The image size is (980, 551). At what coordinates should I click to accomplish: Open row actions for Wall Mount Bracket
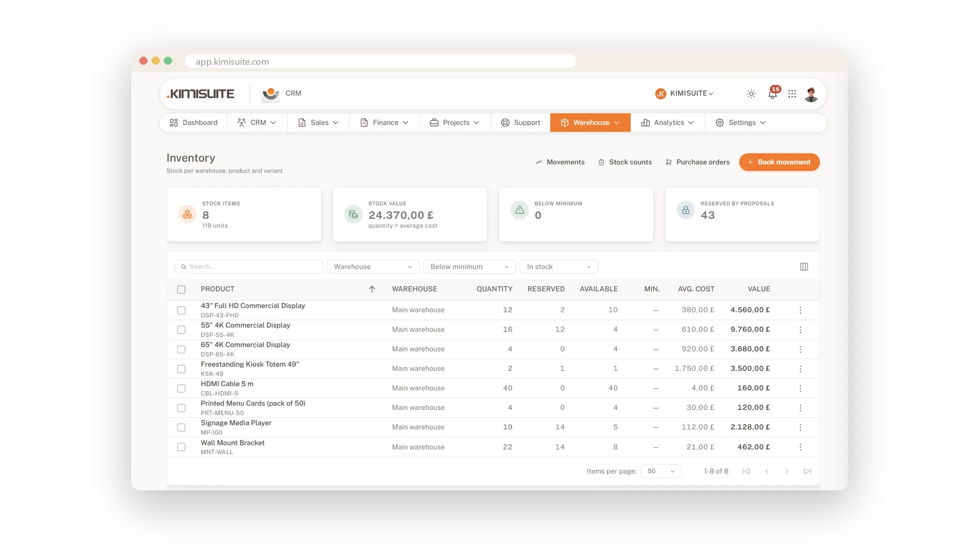[x=800, y=447]
